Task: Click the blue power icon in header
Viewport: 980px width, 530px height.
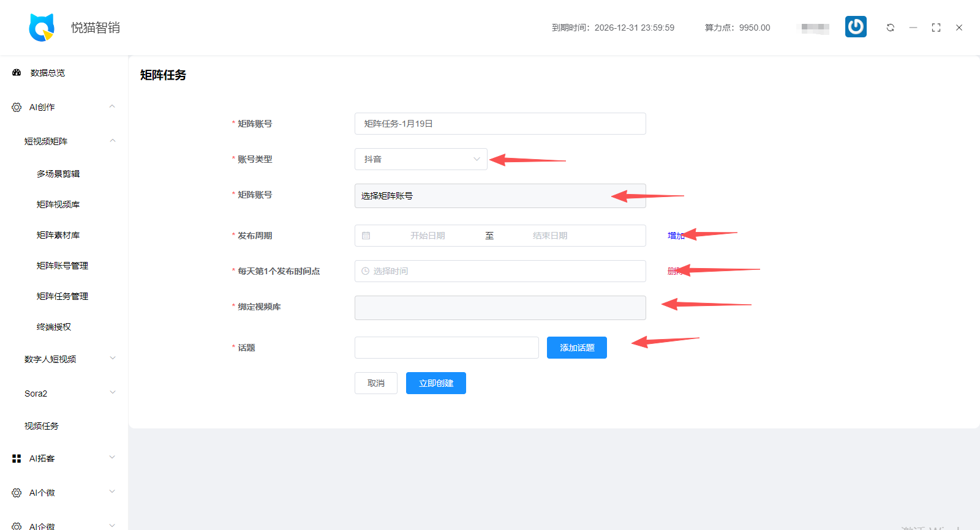Action: (856, 27)
